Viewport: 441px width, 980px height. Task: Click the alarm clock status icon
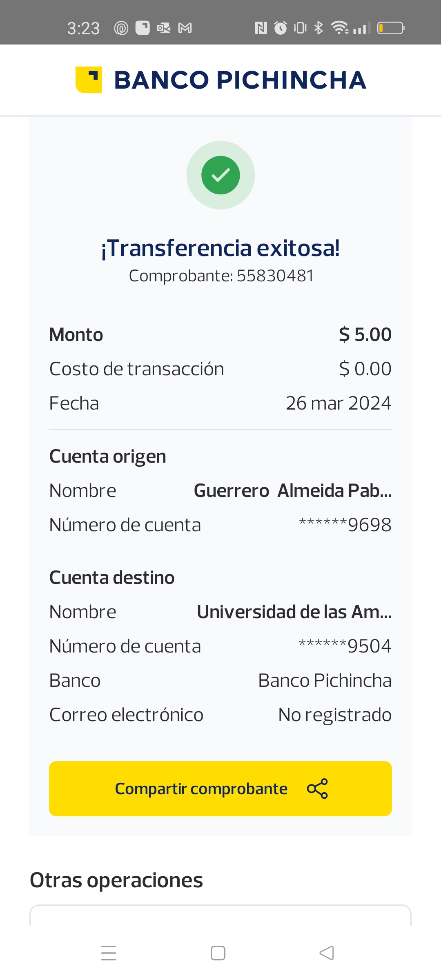(x=281, y=28)
